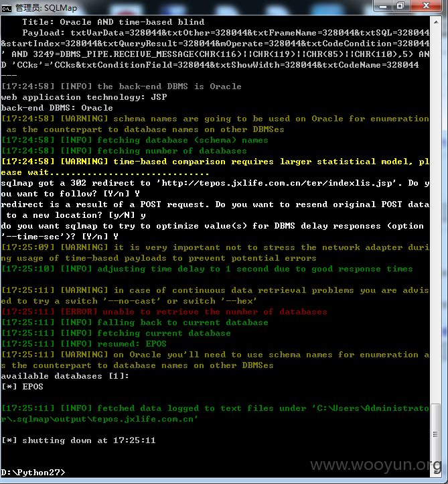The width and height of the screenshot is (448, 484).
Task: Maximize the SQLMap console window
Action: point(400,6)
